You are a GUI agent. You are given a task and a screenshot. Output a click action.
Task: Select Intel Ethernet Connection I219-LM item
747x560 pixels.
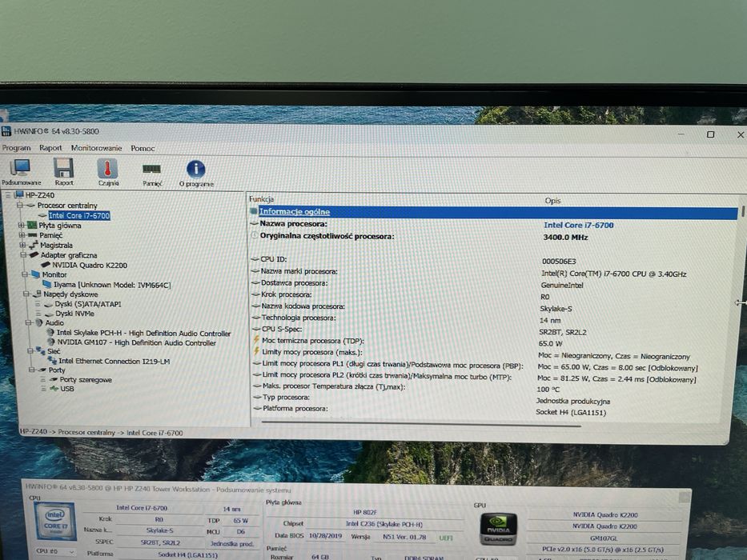114,361
